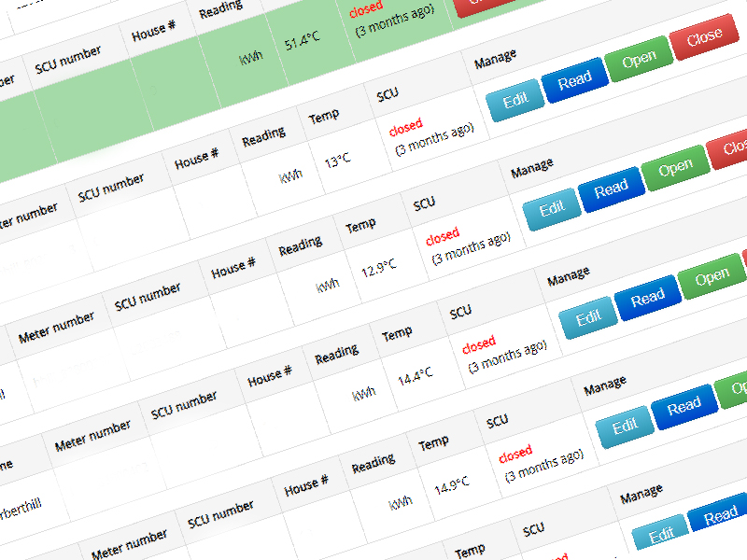This screenshot has width=747, height=560.
Task: Click Edit in the 14.9°C row
Action: [625, 427]
